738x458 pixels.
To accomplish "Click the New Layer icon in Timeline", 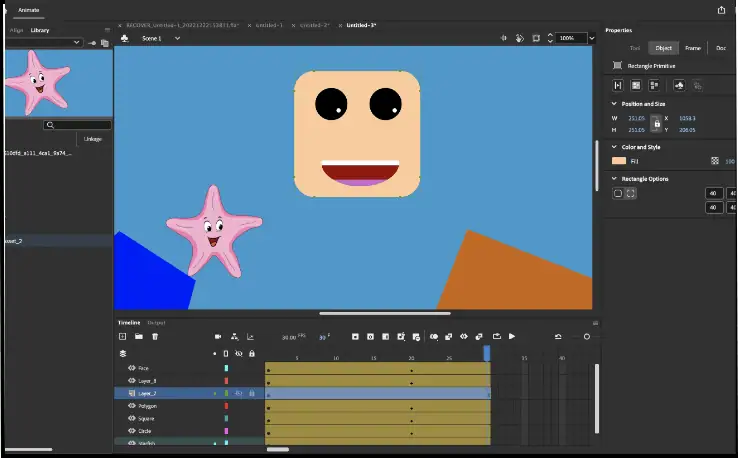I will [x=123, y=337].
